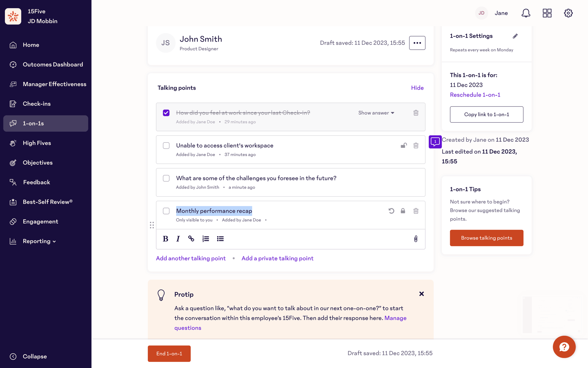Screen dimensions: 588x368
Task: Insert a link in the editor
Action: point(191,239)
